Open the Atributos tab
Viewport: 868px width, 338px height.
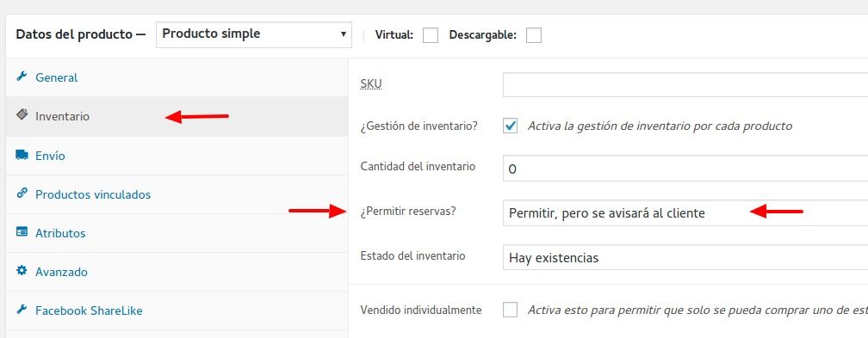point(177,233)
